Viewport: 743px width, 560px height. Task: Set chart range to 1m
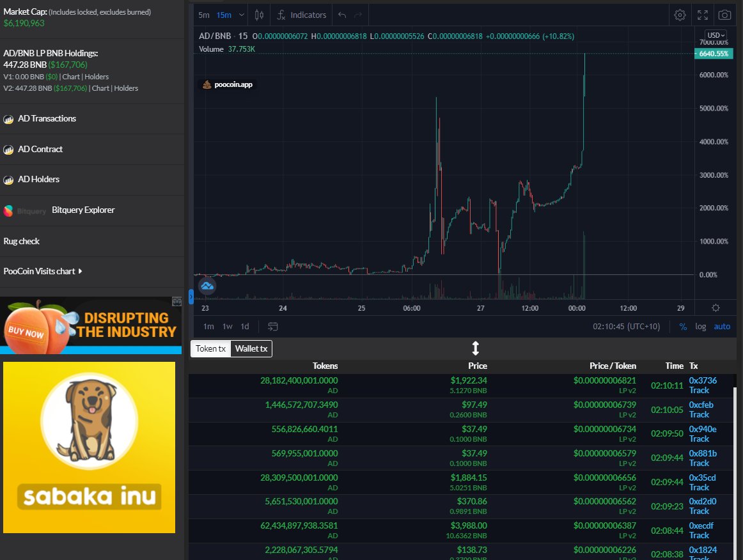[208, 327]
